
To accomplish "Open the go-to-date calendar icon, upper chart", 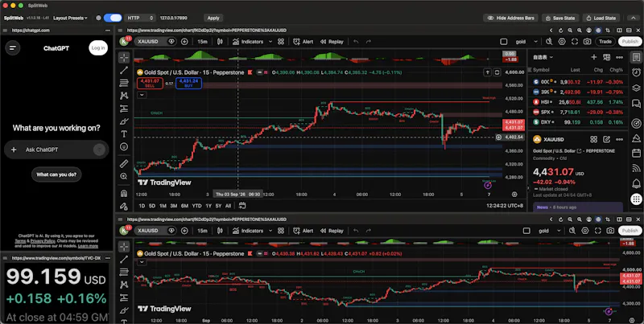I will click(242, 206).
